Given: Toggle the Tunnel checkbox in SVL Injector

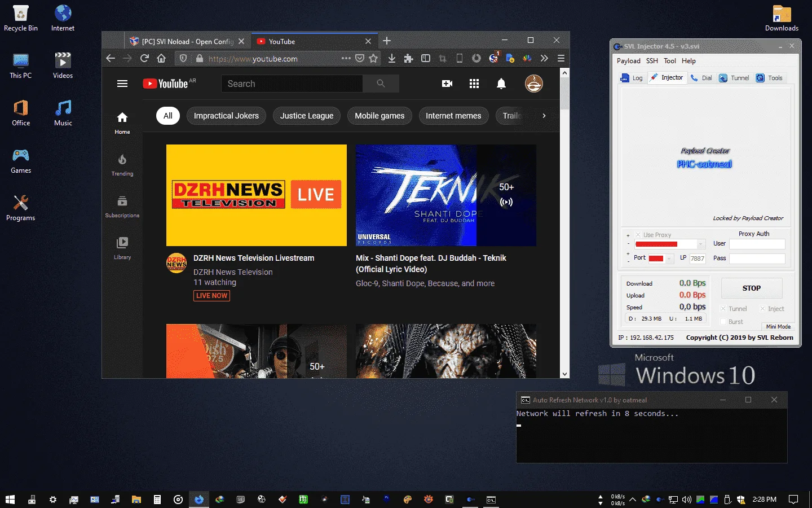Looking at the screenshot, I should pyautogui.click(x=723, y=309).
